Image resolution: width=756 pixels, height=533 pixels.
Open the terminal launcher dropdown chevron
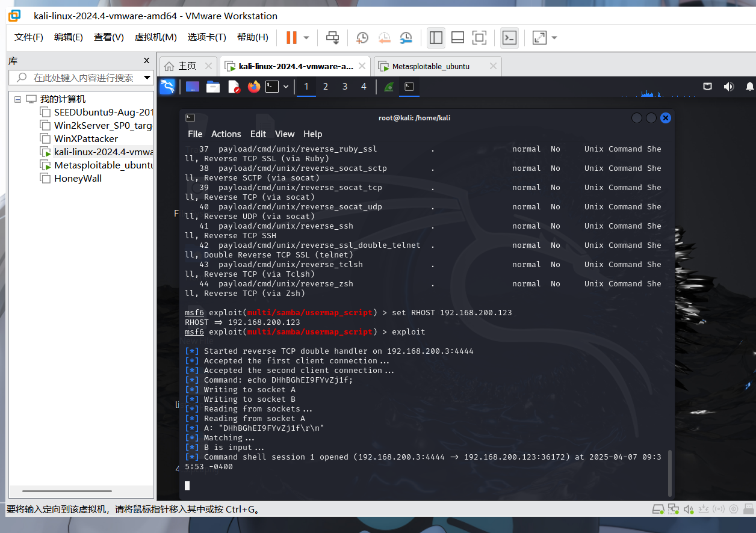click(x=286, y=87)
